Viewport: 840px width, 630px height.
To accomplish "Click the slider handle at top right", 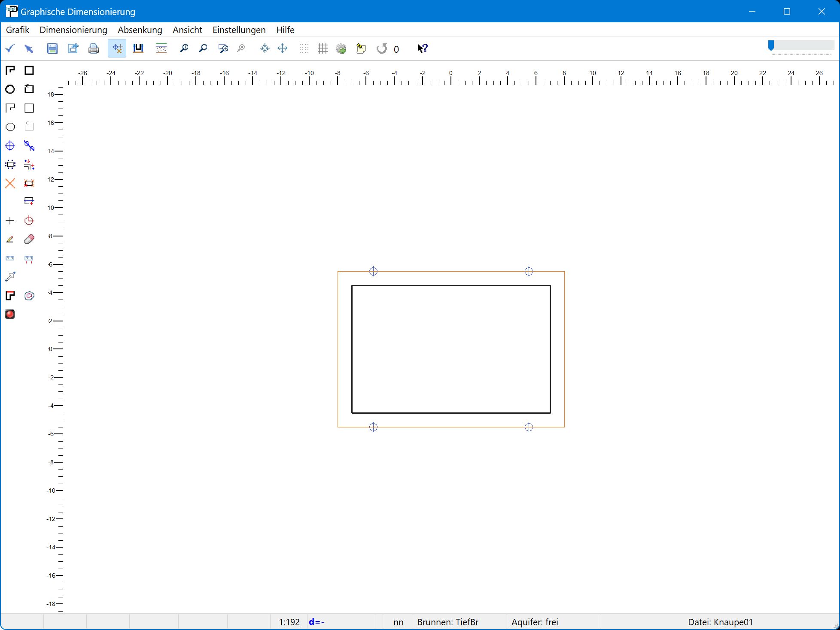I will 771,45.
